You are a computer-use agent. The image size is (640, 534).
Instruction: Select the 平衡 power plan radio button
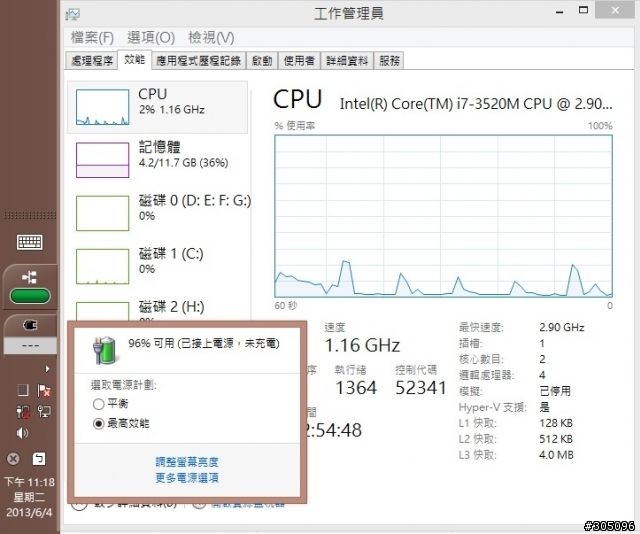[x=98, y=404]
